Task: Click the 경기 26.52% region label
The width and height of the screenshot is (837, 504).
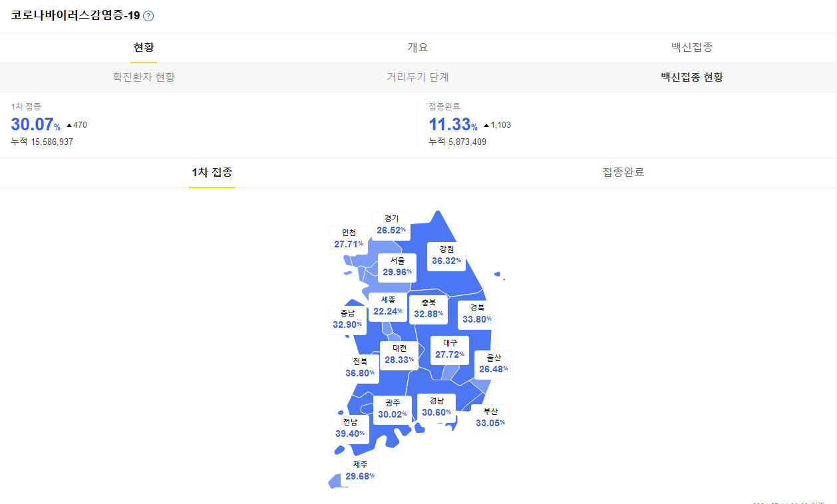Action: click(x=391, y=225)
